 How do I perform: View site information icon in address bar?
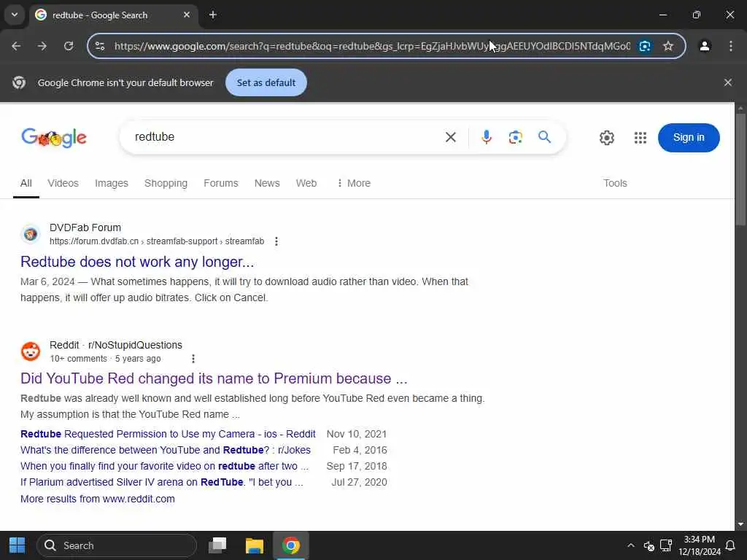pyautogui.click(x=100, y=46)
